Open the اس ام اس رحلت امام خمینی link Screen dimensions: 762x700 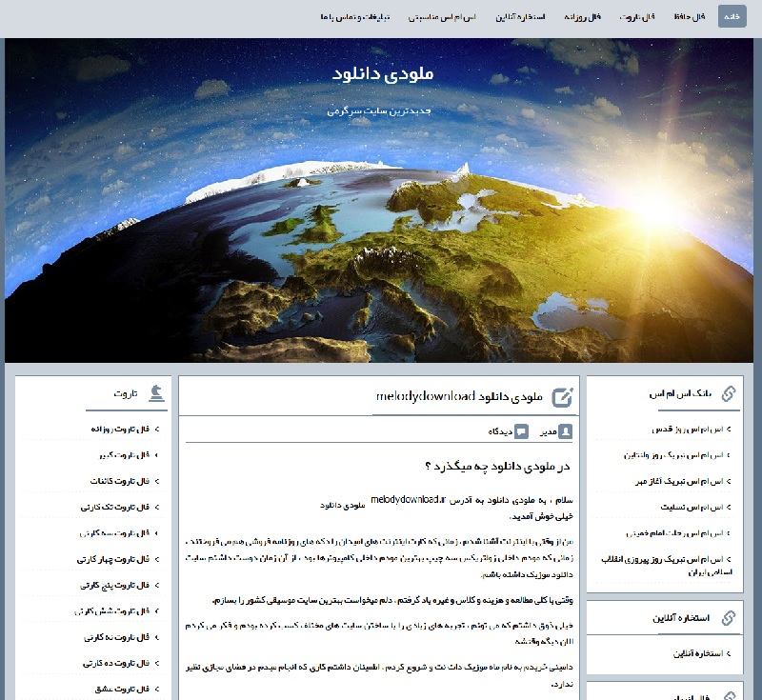click(675, 533)
